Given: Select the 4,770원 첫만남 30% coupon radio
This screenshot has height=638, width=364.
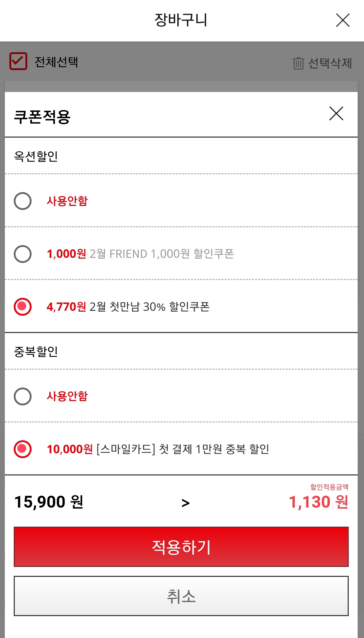Looking at the screenshot, I should (23, 307).
